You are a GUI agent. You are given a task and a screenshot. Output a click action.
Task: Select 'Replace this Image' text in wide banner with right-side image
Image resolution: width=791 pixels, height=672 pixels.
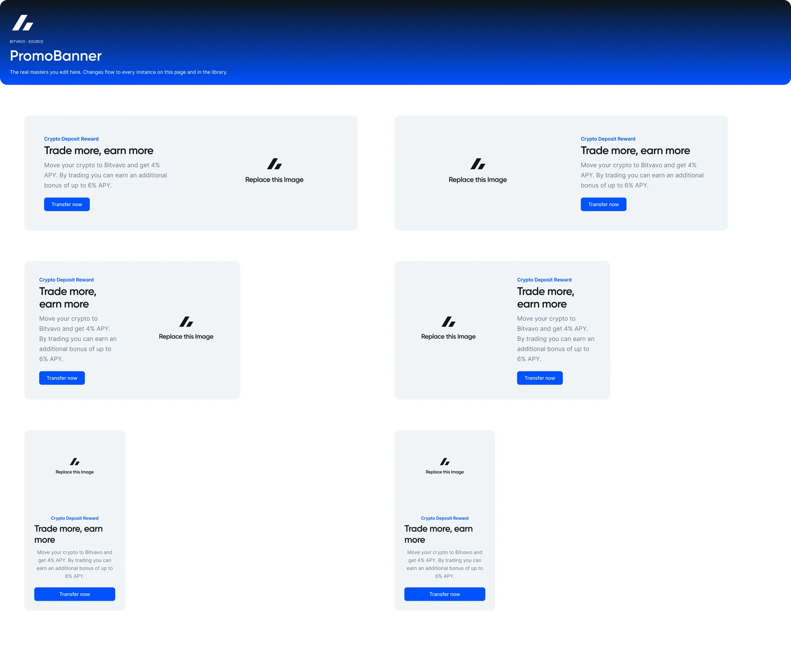tap(274, 180)
